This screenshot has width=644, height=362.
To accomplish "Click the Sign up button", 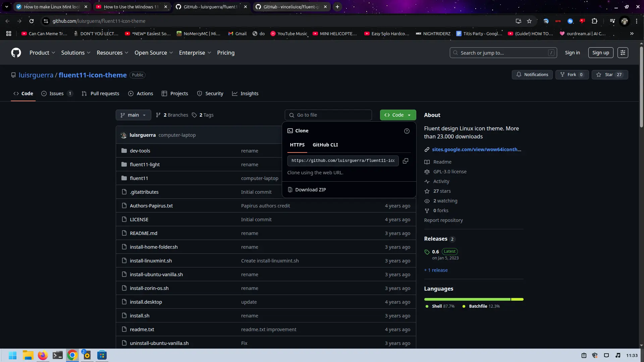I will pos(600,53).
